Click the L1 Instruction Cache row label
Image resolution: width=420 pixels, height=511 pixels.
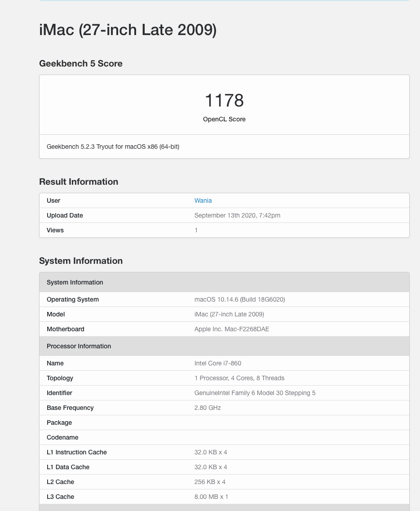(76, 452)
